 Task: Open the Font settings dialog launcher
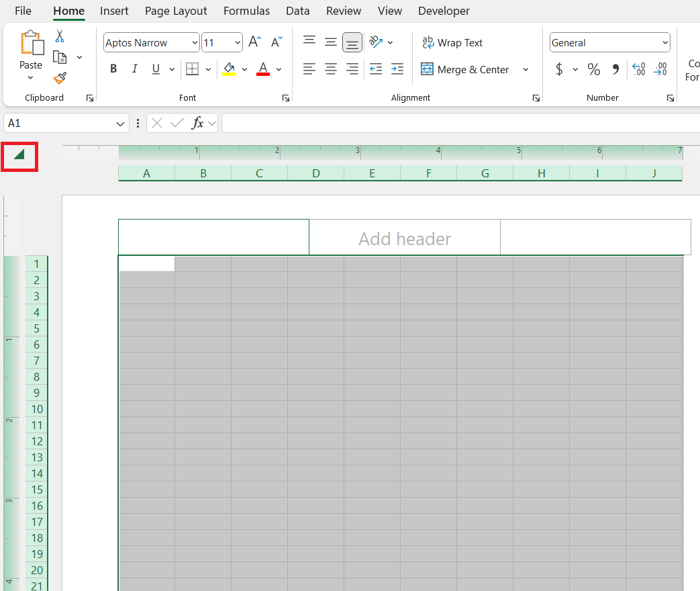[x=286, y=97]
